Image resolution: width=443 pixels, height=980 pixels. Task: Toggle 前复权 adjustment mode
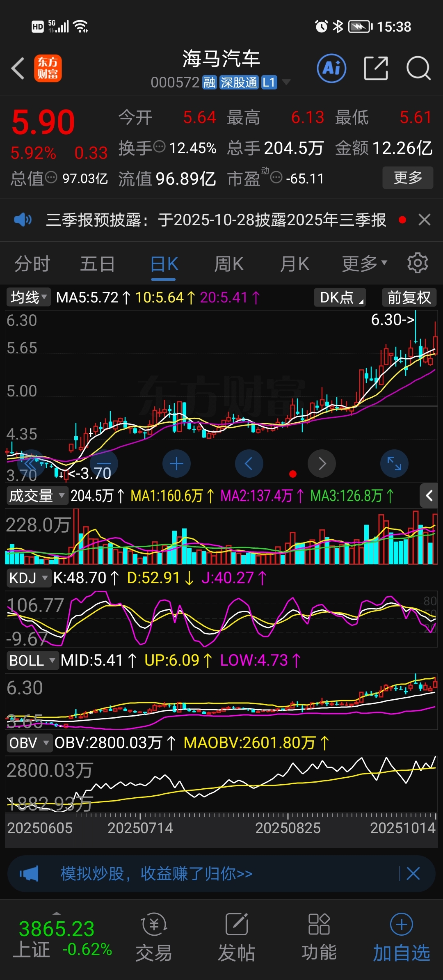(x=409, y=297)
